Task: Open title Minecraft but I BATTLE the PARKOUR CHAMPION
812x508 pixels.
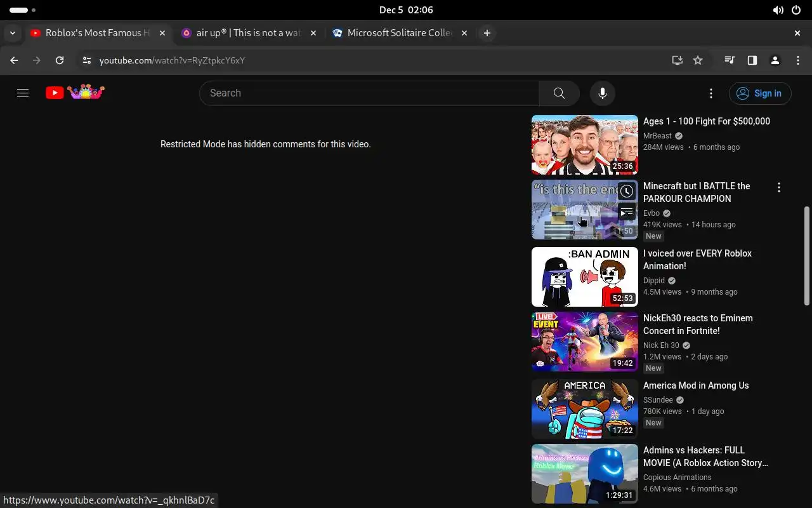Action: coord(697,192)
